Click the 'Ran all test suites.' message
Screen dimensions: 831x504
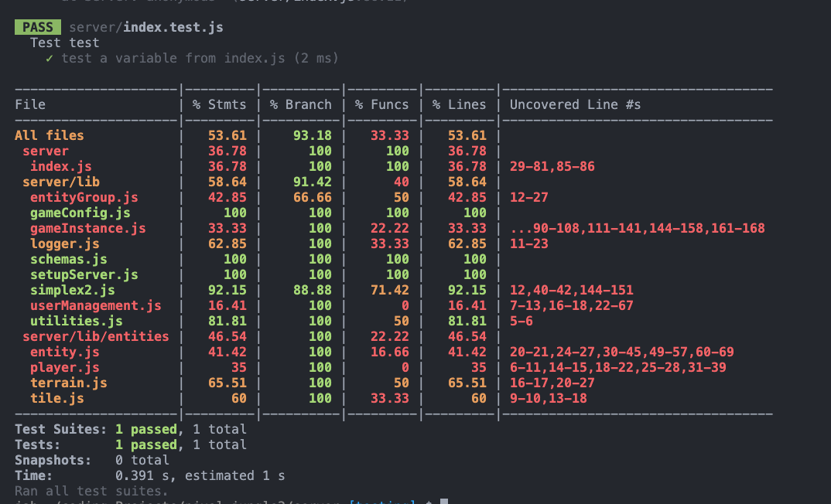point(91,491)
